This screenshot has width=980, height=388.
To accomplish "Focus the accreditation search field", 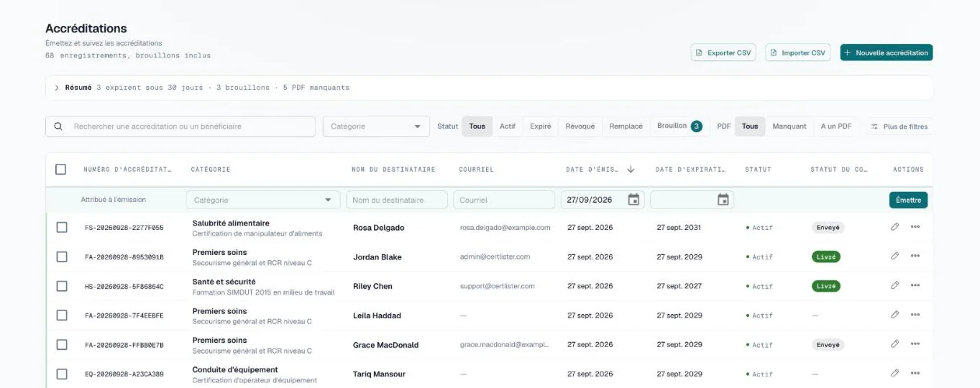I will [x=180, y=126].
